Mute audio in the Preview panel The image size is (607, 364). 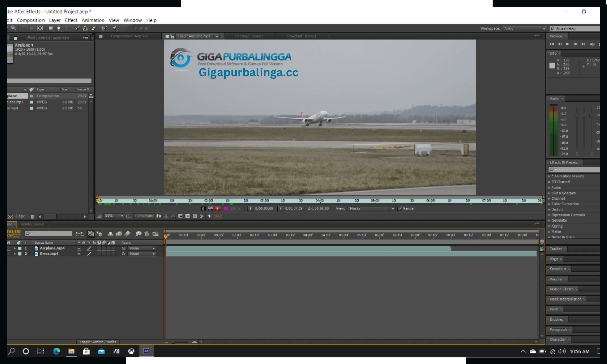point(592,44)
